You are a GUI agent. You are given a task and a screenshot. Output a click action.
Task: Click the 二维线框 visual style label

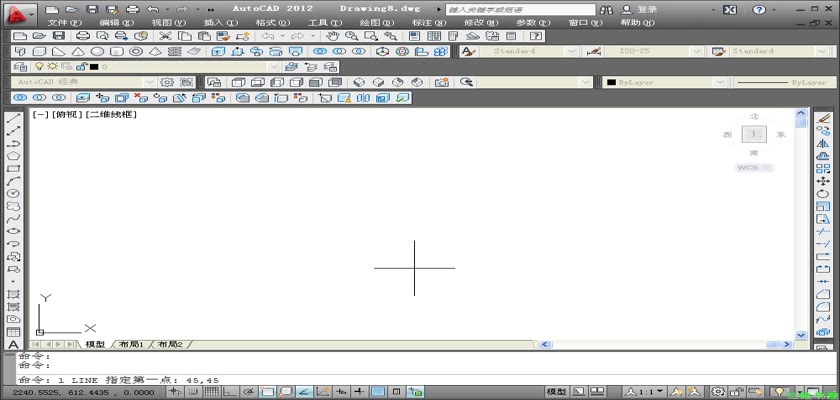(111, 115)
